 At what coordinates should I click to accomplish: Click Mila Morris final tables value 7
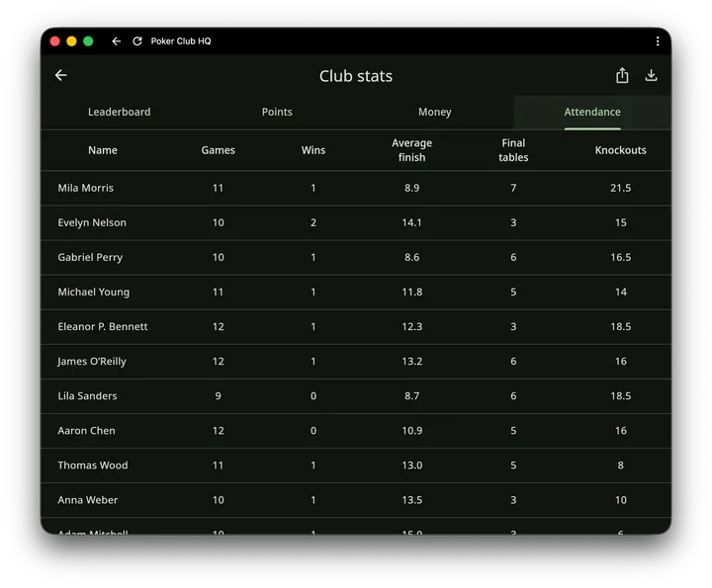(513, 188)
